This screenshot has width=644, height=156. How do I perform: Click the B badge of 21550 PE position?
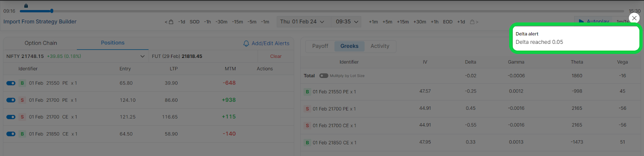22,83
